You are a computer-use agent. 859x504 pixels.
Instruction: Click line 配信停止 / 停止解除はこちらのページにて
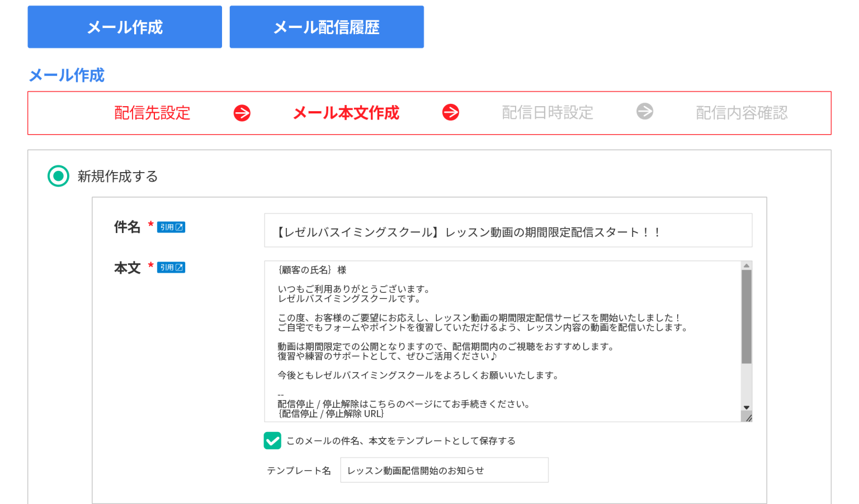tap(404, 404)
